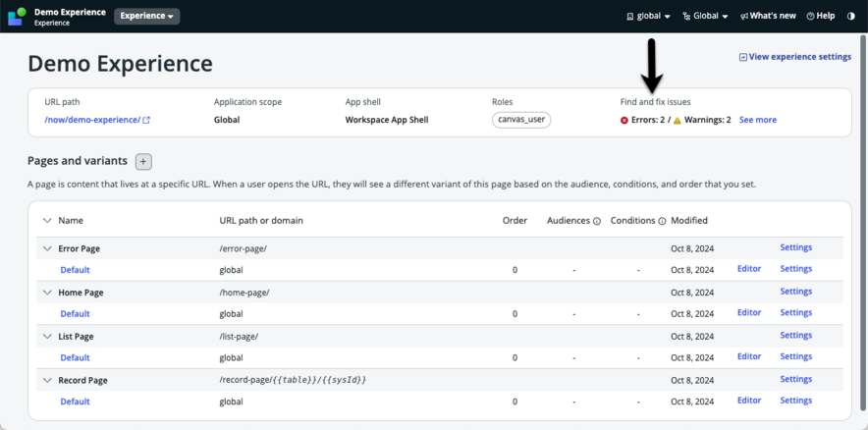868x430 pixels.
Task: Open Default variant under Home Page
Action: coord(75,314)
